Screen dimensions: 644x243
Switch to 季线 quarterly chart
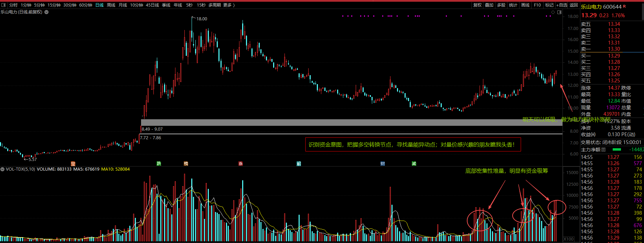pyautogui.click(x=166, y=5)
